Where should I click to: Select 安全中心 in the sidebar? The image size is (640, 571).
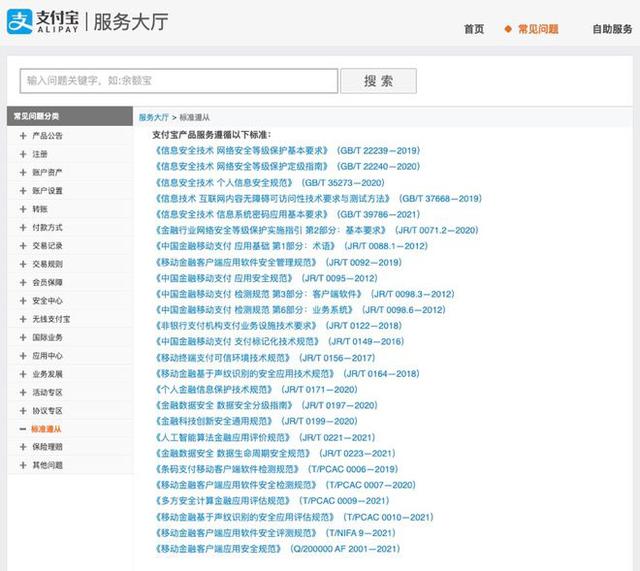coord(47,301)
